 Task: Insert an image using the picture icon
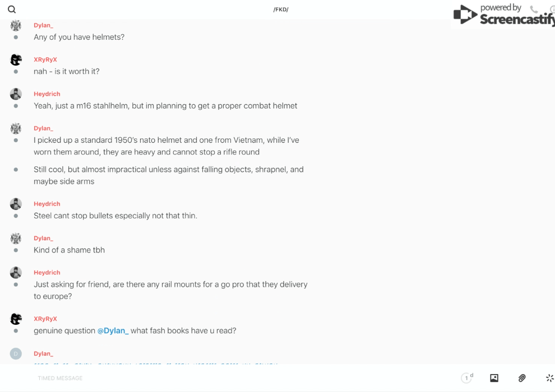[x=494, y=378]
